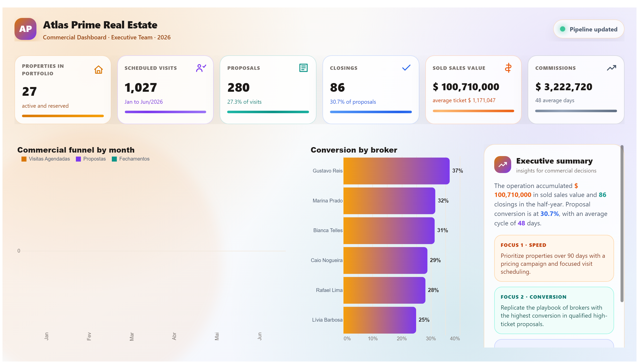Click the Properties in Portfolio progress bar
Image resolution: width=639 pixels, height=364 pixels.
click(x=63, y=116)
